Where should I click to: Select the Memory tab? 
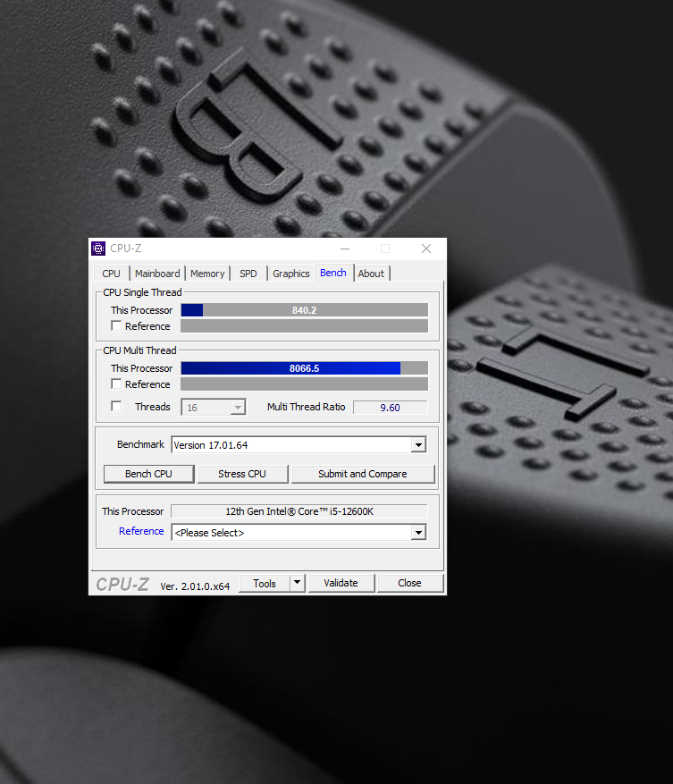(x=207, y=274)
